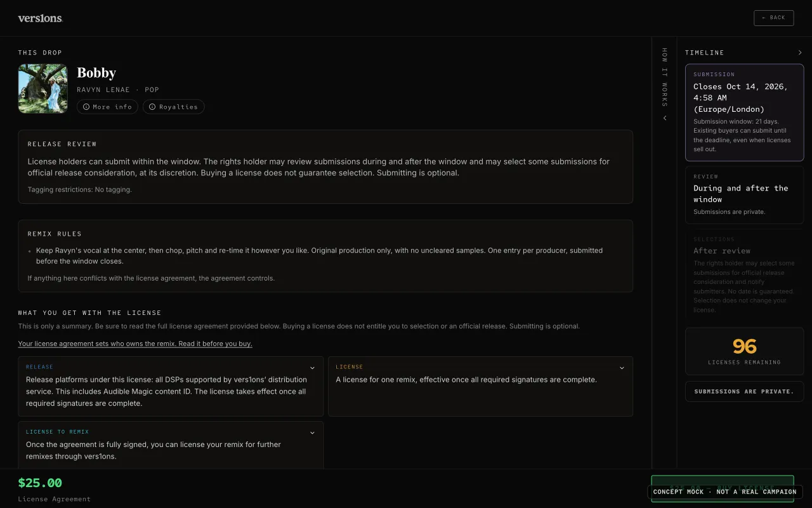Open the Bobby album artwork thumbnail
Image resolution: width=812 pixels, height=508 pixels.
click(x=43, y=88)
